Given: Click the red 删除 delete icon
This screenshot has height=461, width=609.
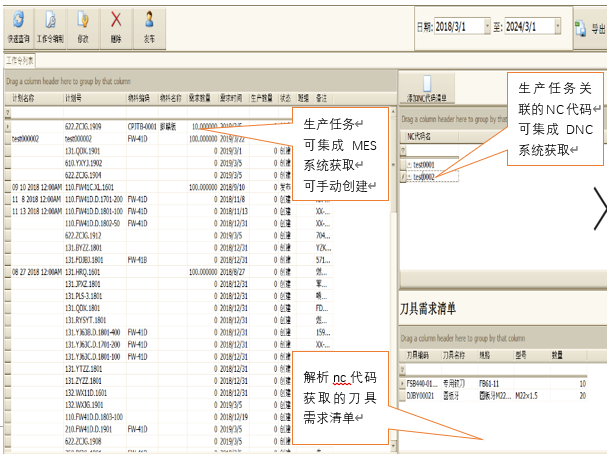Looking at the screenshot, I should (116, 25).
